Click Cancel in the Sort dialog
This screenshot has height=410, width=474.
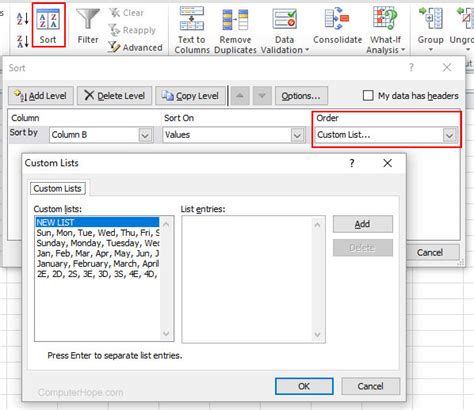tap(430, 252)
